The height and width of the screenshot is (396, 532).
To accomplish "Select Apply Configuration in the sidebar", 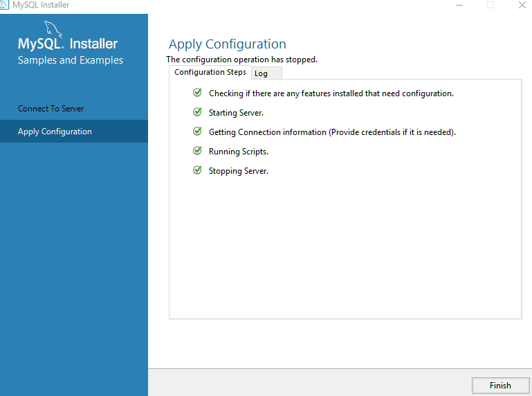I will click(55, 132).
